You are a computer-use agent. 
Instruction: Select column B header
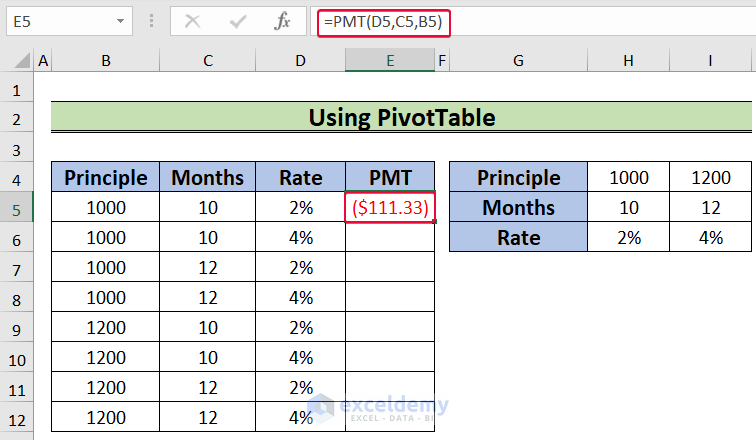point(106,62)
